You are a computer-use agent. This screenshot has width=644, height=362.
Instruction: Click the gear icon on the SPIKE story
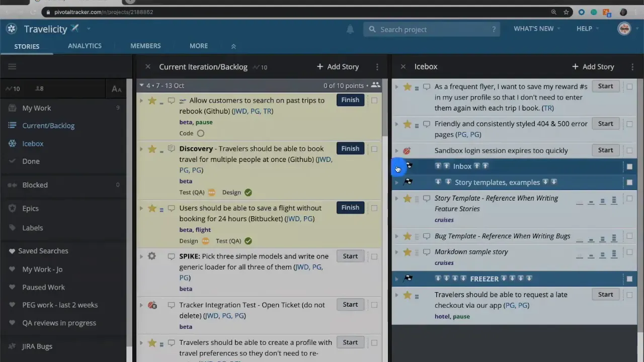[152, 256]
